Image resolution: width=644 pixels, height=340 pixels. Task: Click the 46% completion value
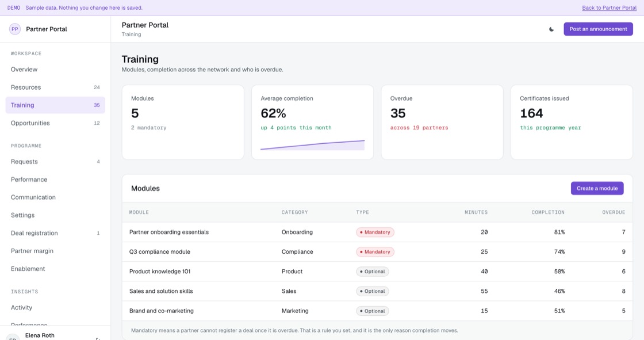coord(559,291)
